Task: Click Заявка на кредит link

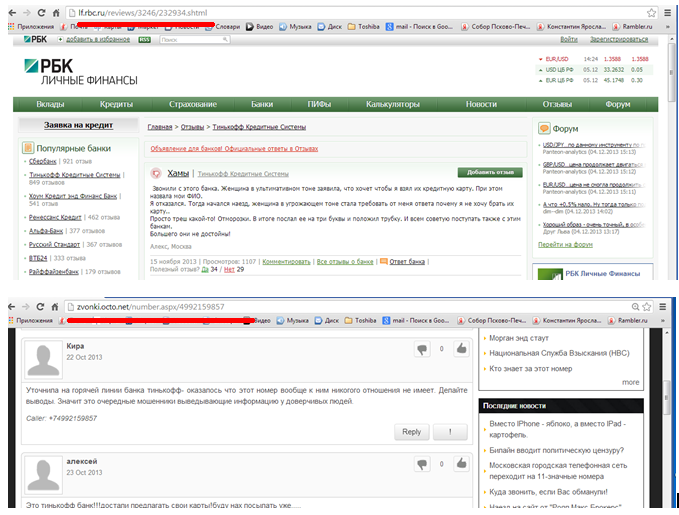Action: click(x=78, y=125)
